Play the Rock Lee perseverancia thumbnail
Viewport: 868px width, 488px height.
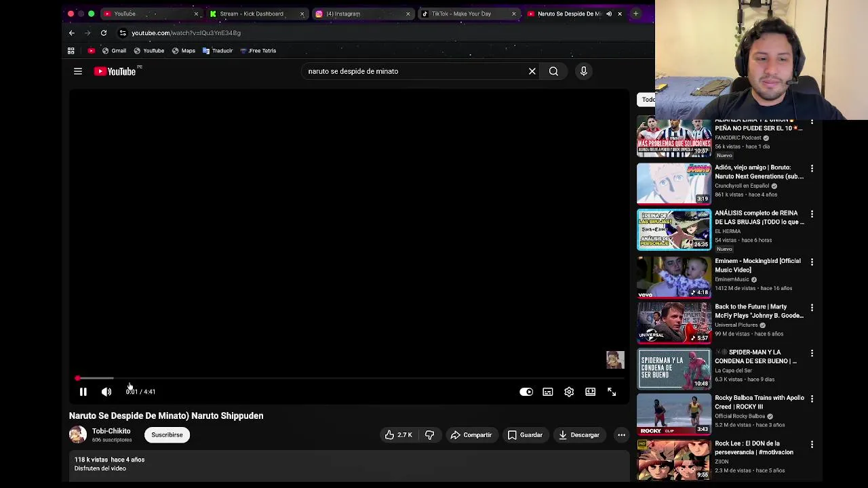pos(674,459)
